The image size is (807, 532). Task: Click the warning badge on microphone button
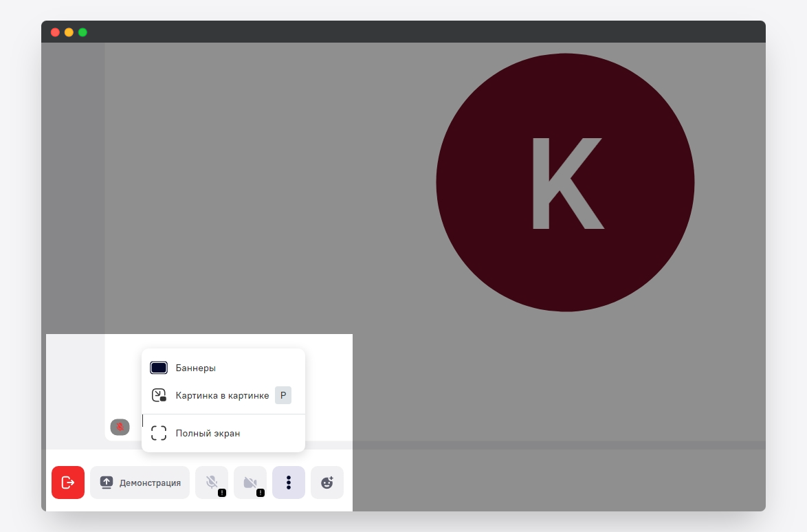(222, 493)
